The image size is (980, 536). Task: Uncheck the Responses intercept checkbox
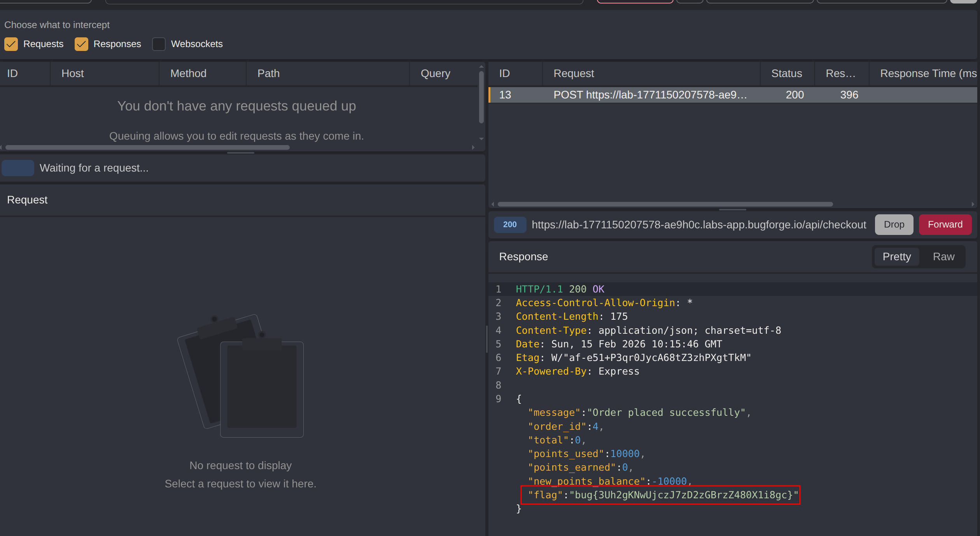click(x=81, y=44)
